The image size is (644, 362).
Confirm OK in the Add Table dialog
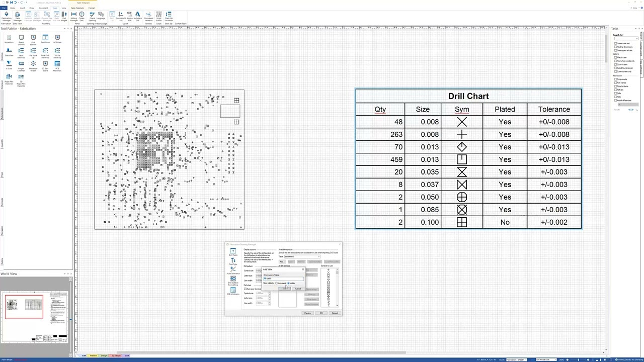(x=285, y=289)
